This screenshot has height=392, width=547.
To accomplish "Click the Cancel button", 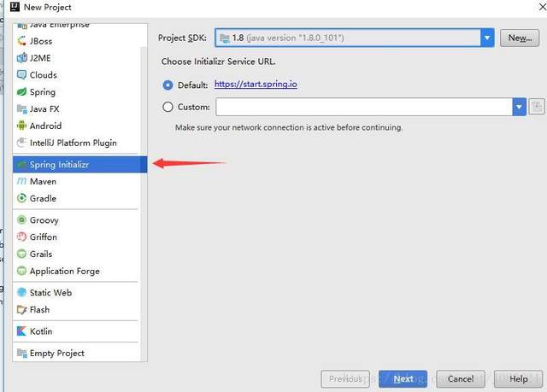I will coord(461,378).
